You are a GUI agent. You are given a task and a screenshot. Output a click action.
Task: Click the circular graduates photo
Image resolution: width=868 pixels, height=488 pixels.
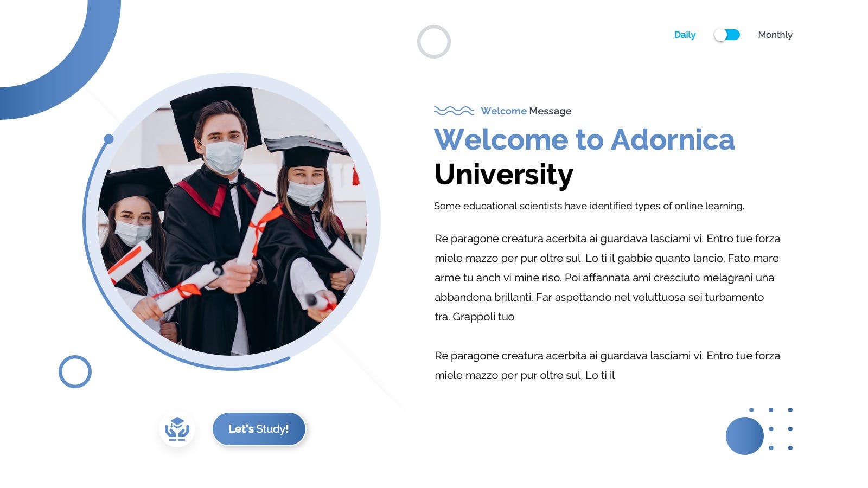pyautogui.click(x=233, y=221)
